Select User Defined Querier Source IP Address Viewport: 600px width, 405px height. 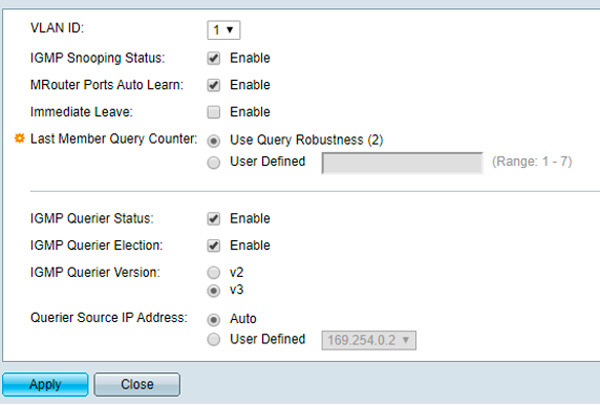pos(214,339)
